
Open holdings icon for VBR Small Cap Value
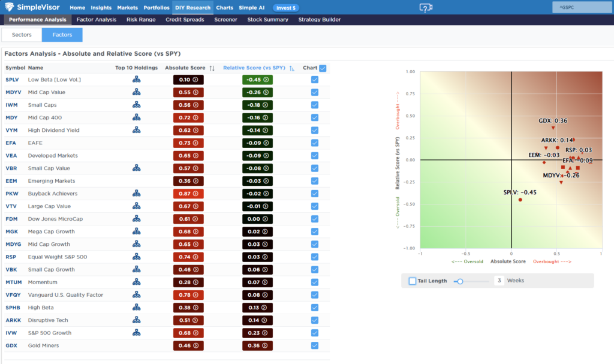(136, 168)
